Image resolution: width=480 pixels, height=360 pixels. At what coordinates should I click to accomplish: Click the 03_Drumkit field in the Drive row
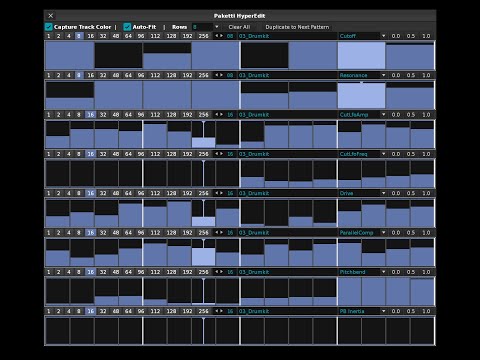[288, 193]
